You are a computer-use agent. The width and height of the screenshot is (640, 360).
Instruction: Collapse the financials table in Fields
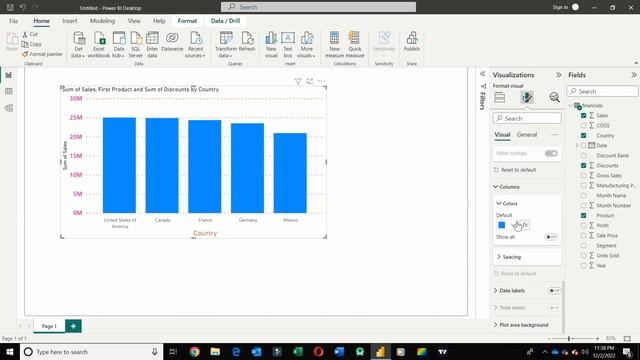[571, 106]
